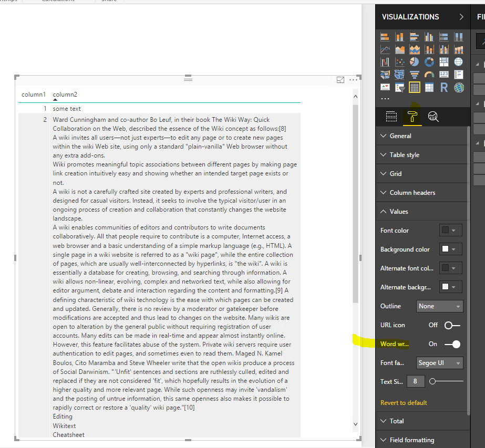Open the Font family Segoe UI dropdown
485x448 pixels.
(x=439, y=363)
